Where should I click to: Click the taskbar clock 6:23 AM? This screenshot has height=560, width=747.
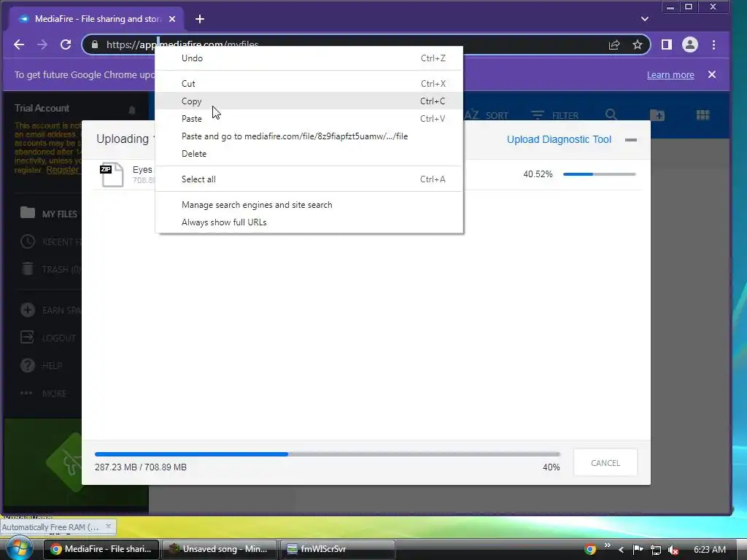click(x=709, y=550)
